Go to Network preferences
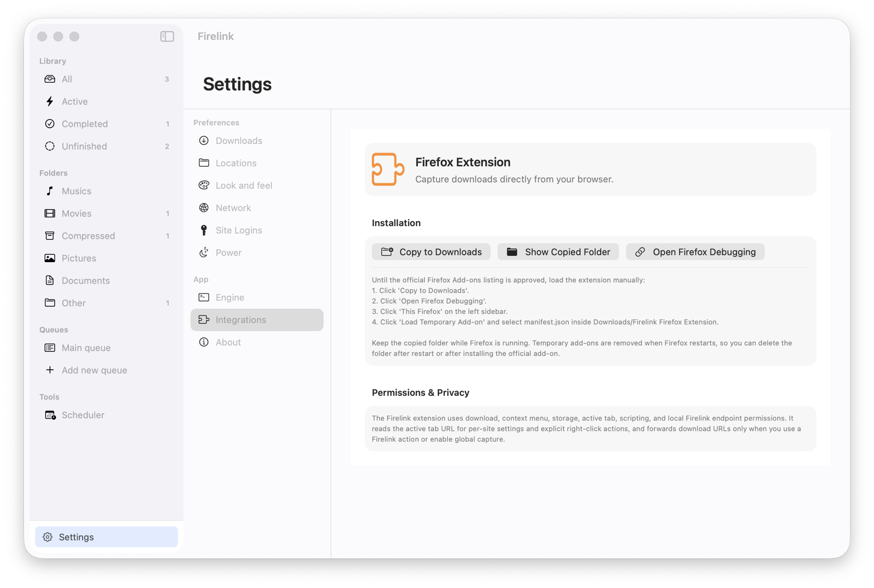The image size is (874, 588). pyautogui.click(x=257, y=208)
